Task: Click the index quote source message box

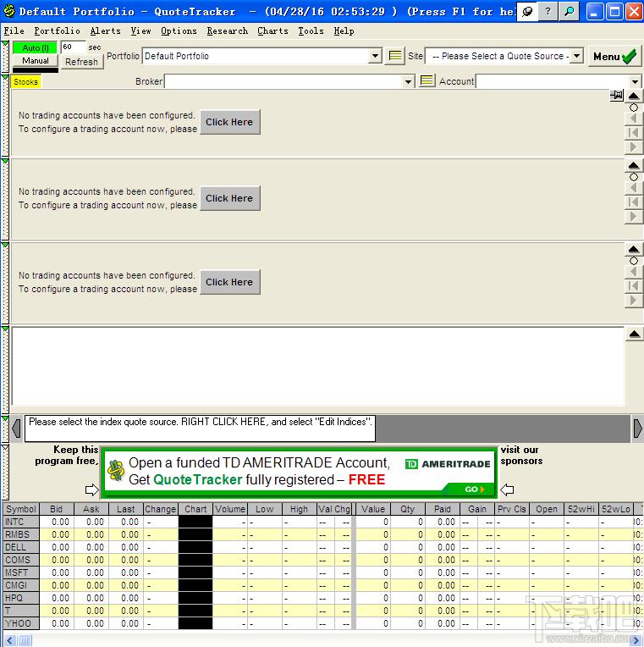Action: 200,429
